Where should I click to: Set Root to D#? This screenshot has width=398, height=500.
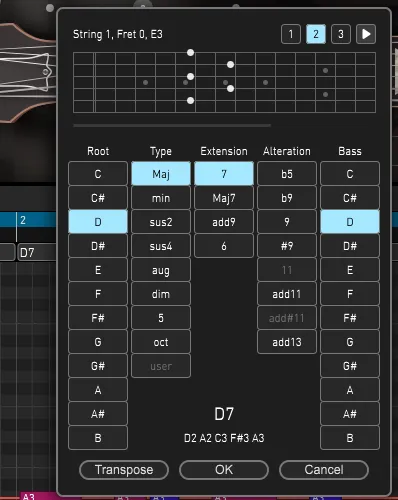coord(98,246)
